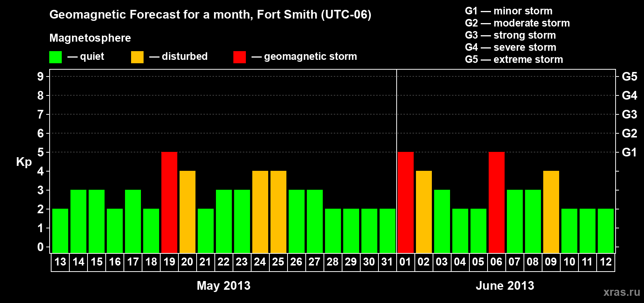Click the '— disturbed' legend text
This screenshot has width=644, height=303.
[178, 56]
